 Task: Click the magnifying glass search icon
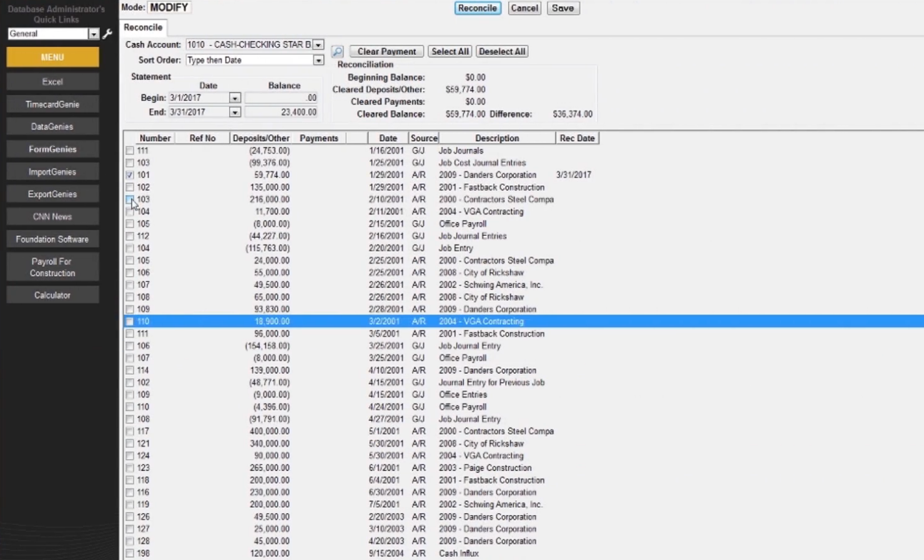337,51
